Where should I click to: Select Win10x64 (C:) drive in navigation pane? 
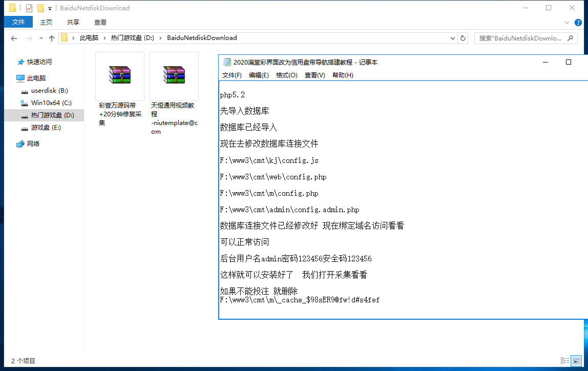point(51,103)
